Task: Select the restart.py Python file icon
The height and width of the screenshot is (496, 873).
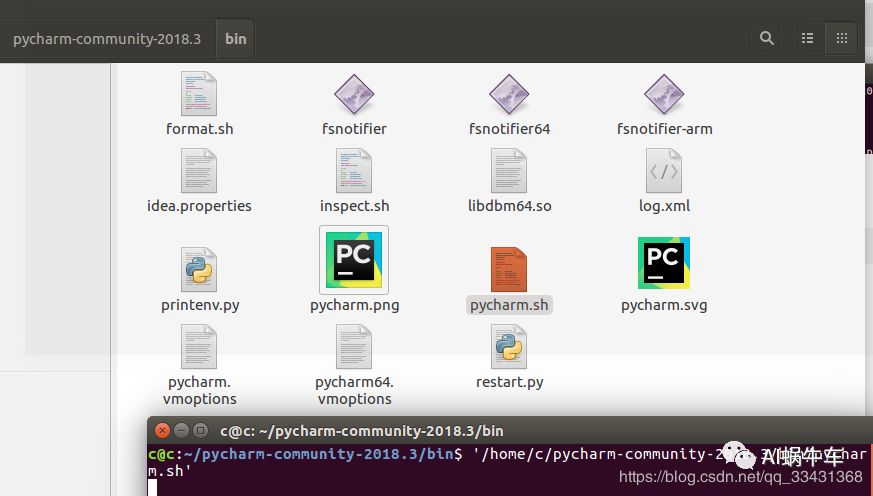Action: point(509,347)
